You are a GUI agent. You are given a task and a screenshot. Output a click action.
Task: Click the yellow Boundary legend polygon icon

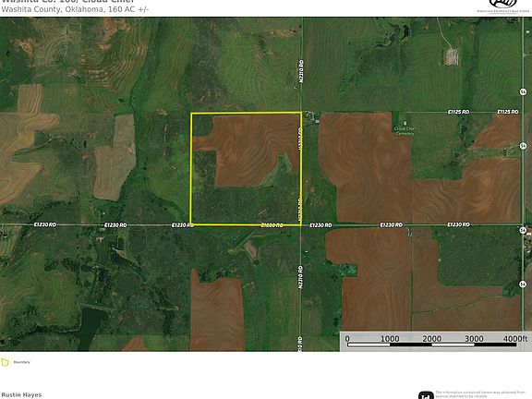pyautogui.click(x=5, y=362)
